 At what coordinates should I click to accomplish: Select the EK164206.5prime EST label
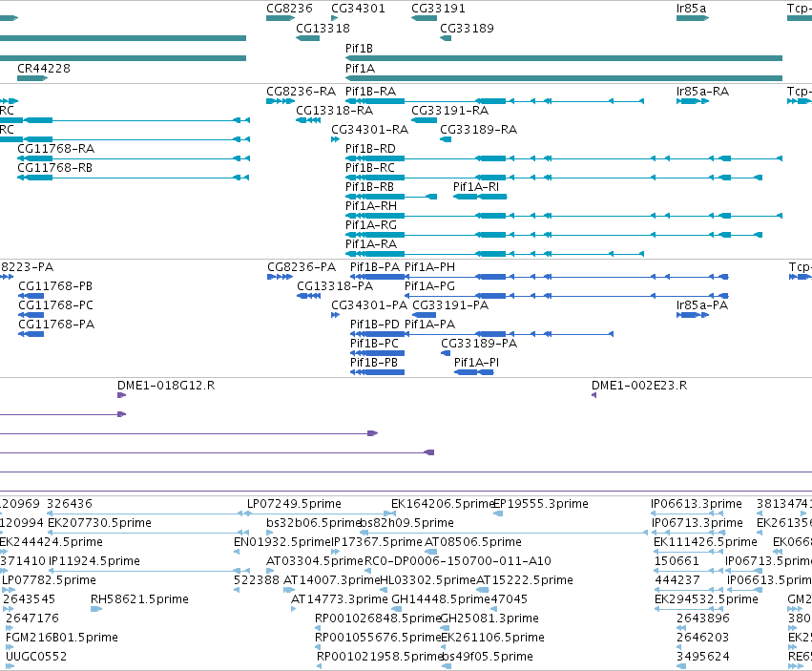(x=444, y=504)
